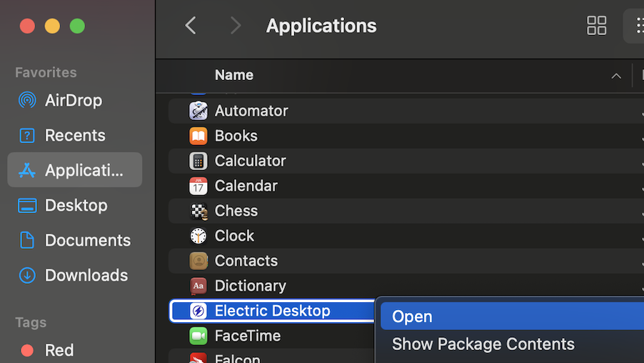Select the Clock row name
The width and height of the screenshot is (644, 363).
(x=234, y=236)
